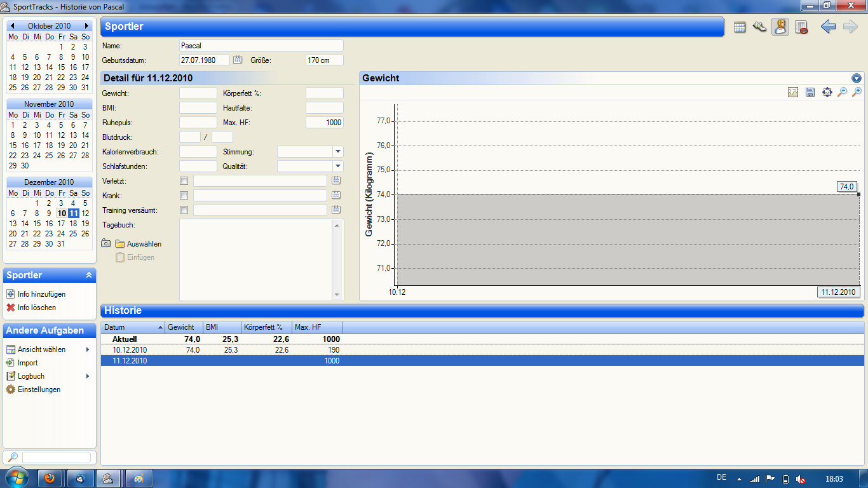The width and height of the screenshot is (868, 488).
Task: Click Info hinzufügen
Action: [x=41, y=294]
